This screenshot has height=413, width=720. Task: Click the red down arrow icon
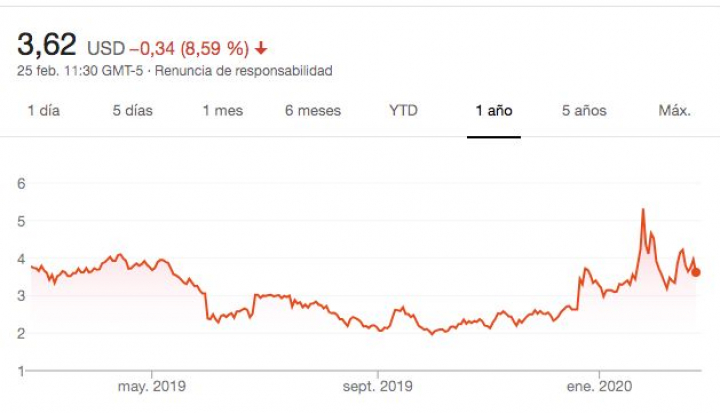pos(261,48)
